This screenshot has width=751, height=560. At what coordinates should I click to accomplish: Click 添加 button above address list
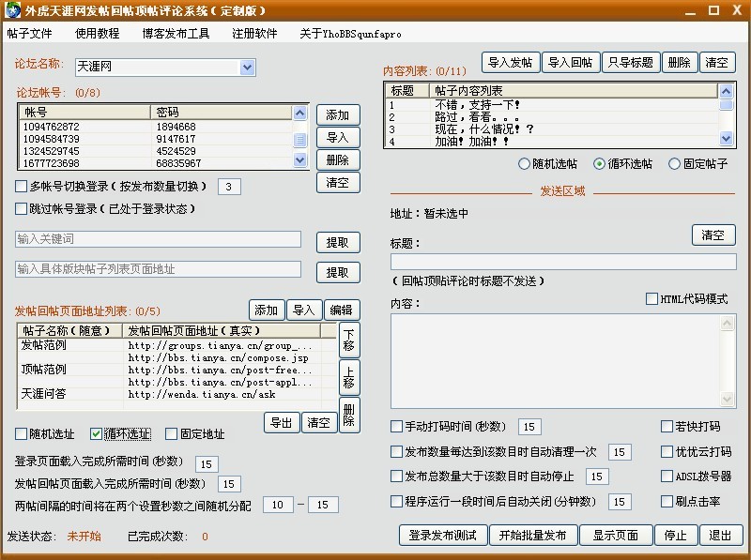[267, 310]
